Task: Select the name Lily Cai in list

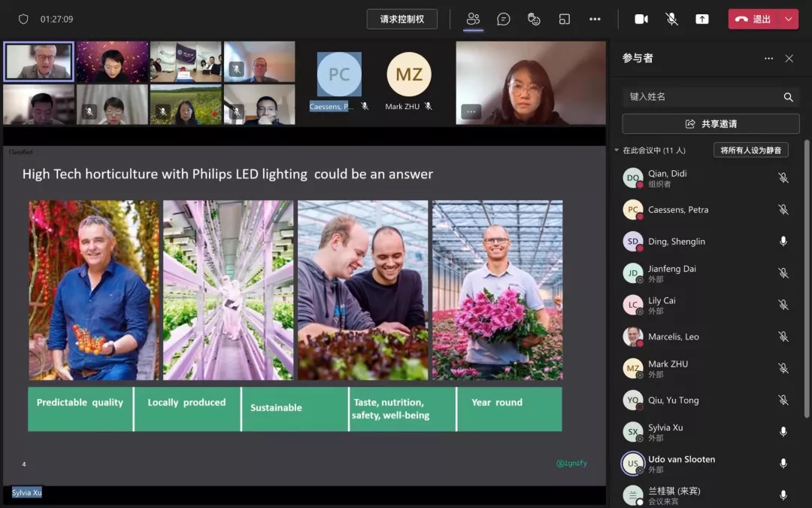Action: 662,300
